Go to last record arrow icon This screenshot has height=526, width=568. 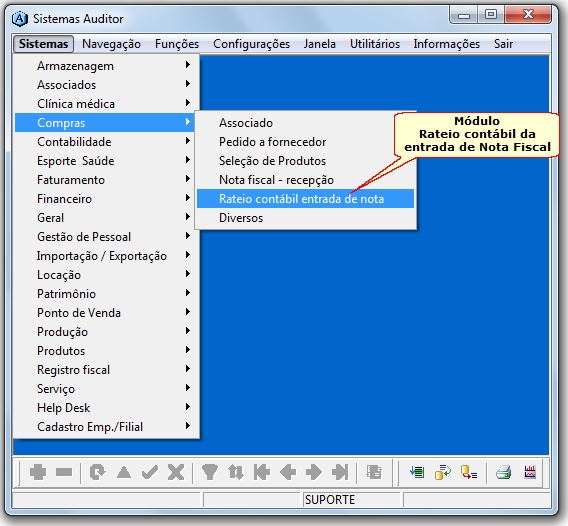[x=340, y=472]
